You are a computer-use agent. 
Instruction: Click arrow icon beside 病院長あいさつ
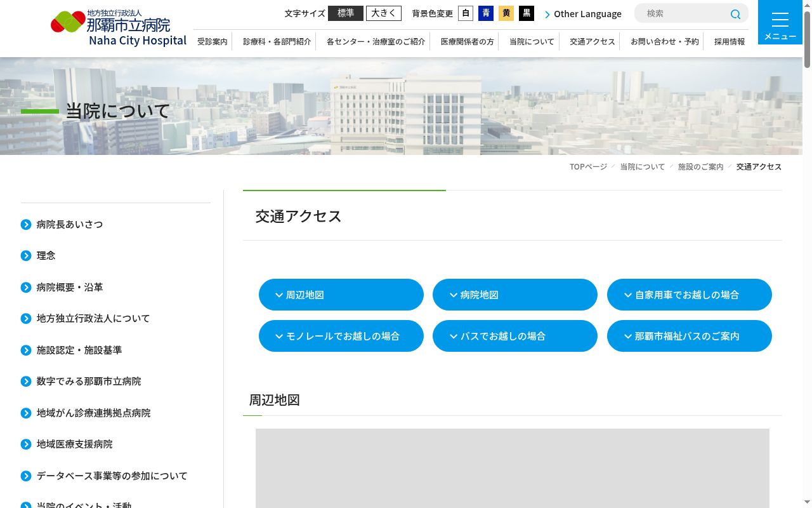(26, 224)
